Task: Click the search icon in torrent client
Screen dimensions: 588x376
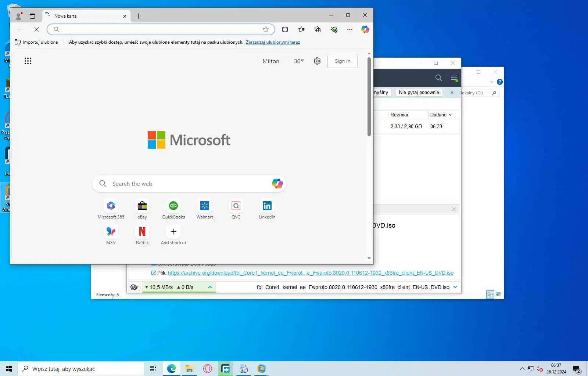Action: (x=438, y=78)
